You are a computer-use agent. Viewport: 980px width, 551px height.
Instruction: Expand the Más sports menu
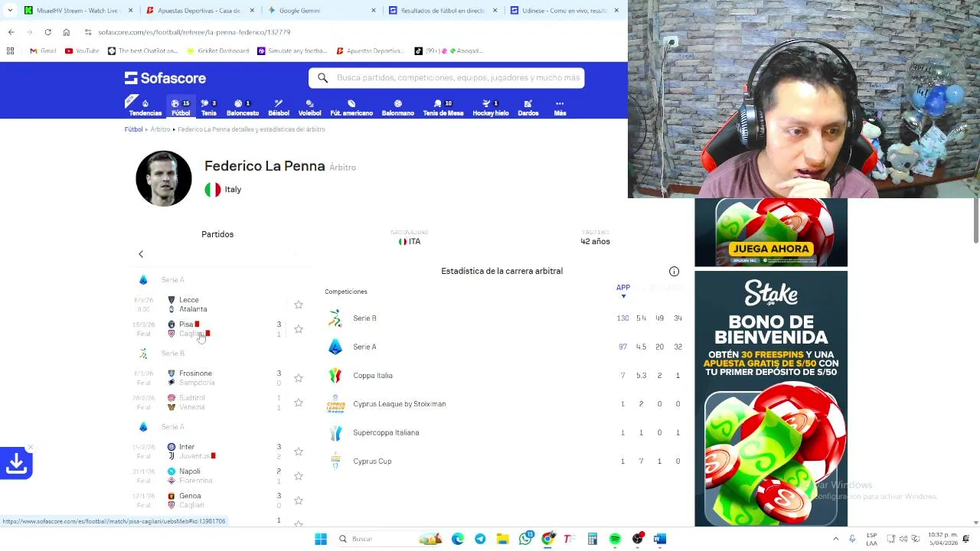[x=560, y=107]
